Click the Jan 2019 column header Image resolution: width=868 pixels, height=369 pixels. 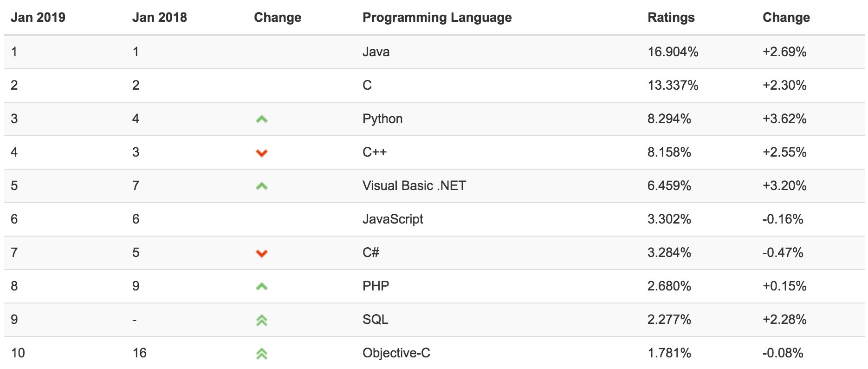click(38, 18)
